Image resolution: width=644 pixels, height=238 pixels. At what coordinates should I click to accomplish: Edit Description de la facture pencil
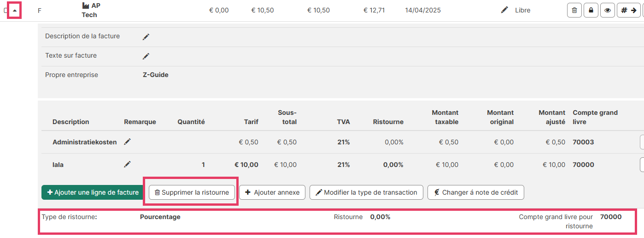(x=146, y=36)
